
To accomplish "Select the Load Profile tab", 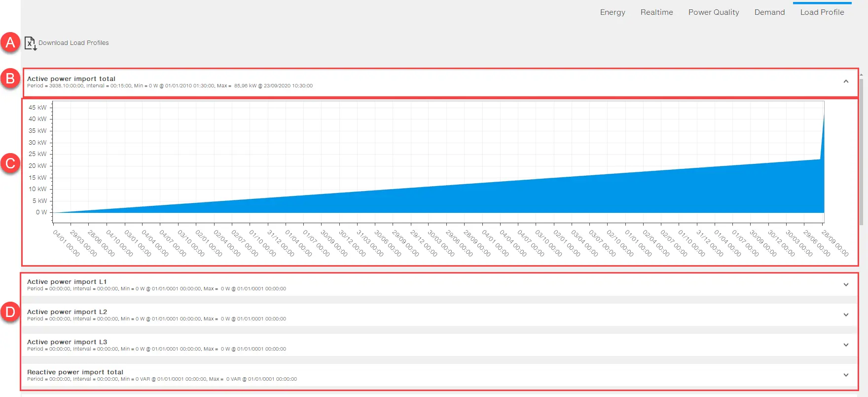I will [x=822, y=12].
